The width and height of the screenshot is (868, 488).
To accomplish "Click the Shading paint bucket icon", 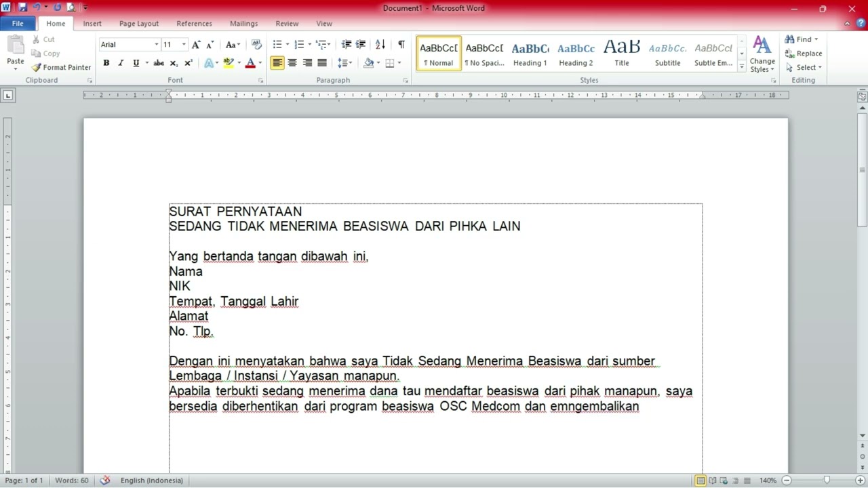I will (368, 63).
